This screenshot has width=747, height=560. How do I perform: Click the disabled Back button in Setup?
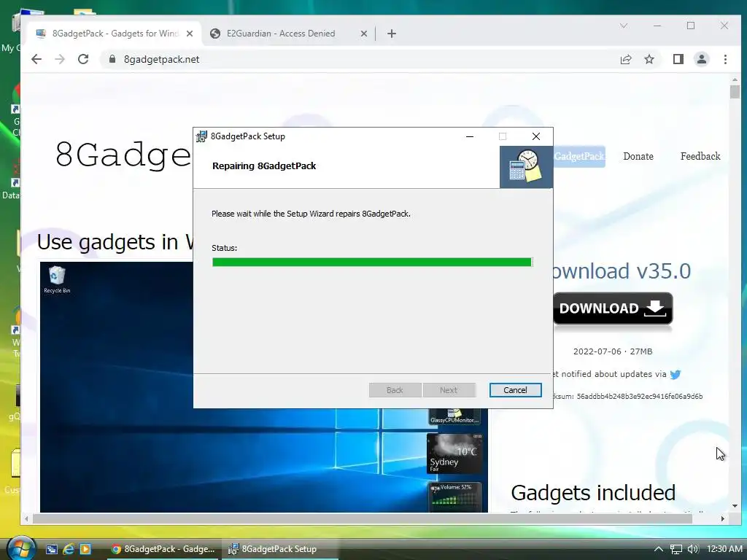tap(395, 390)
